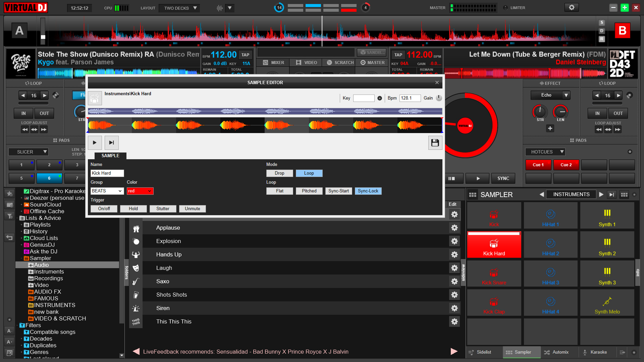
Task: Click the sample Name input field
Action: tap(107, 173)
